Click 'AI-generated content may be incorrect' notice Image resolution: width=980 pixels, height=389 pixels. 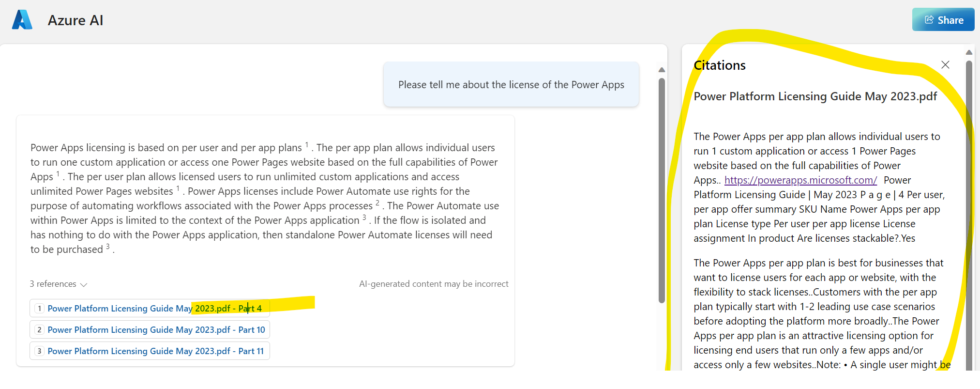434,284
